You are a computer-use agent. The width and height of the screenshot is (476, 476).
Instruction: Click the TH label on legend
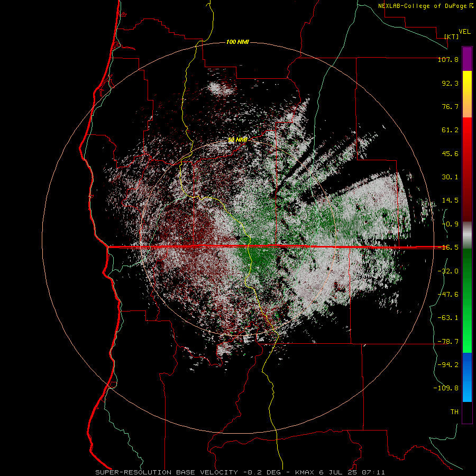click(454, 412)
